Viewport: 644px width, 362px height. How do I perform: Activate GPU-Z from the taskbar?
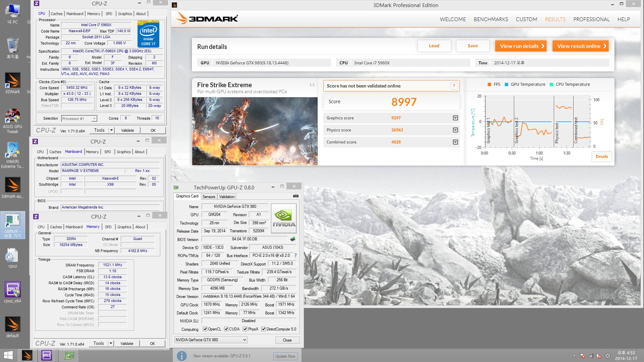[69, 355]
